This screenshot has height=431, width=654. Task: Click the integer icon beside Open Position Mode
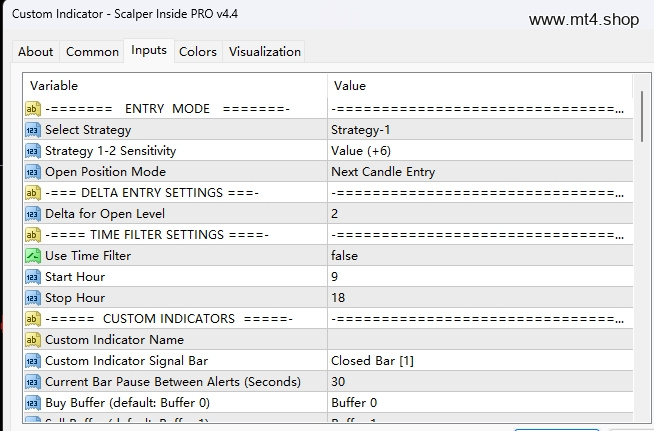coord(33,172)
